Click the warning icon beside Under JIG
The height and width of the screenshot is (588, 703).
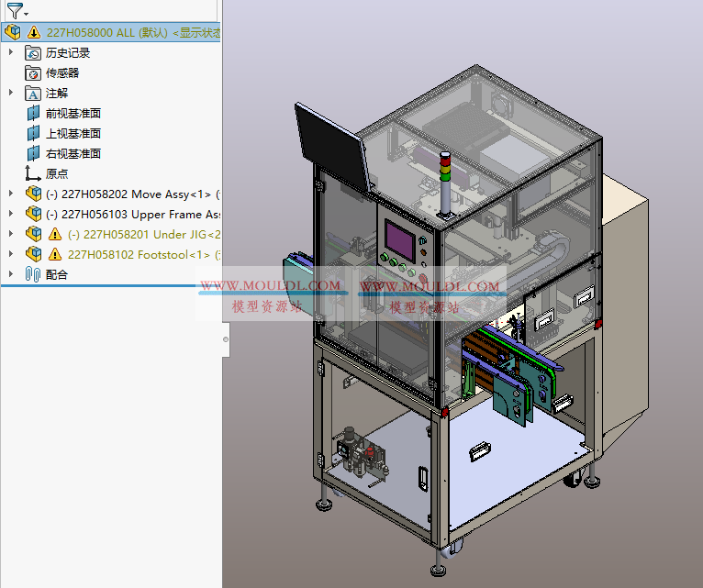point(54,234)
